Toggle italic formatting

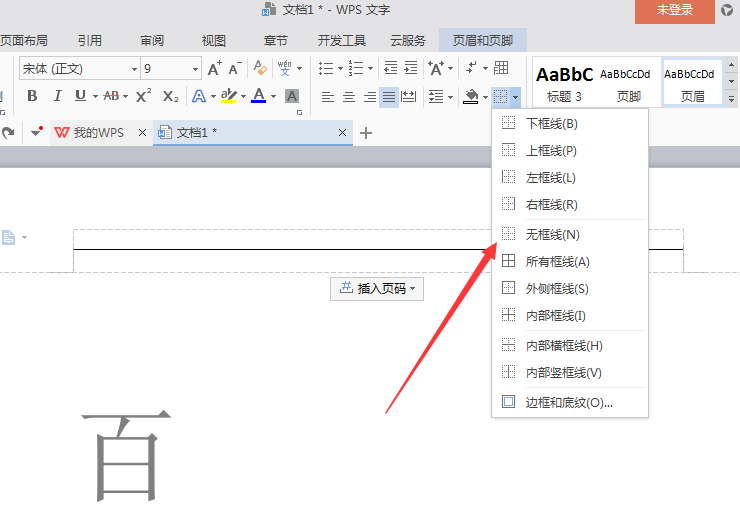pos(57,96)
